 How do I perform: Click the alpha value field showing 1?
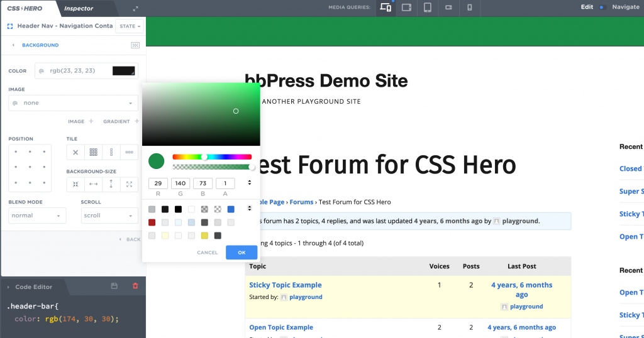click(225, 183)
